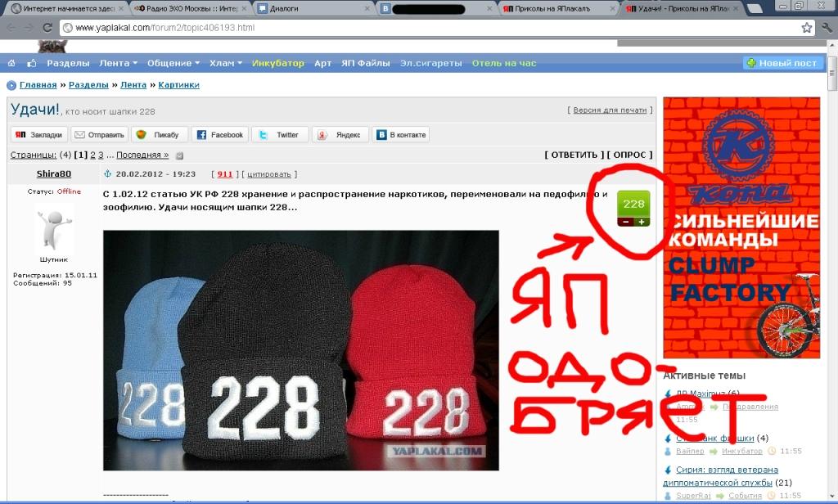The image size is (838, 504).
Task: Go to Разделы breadcrumb link
Action: pos(88,85)
